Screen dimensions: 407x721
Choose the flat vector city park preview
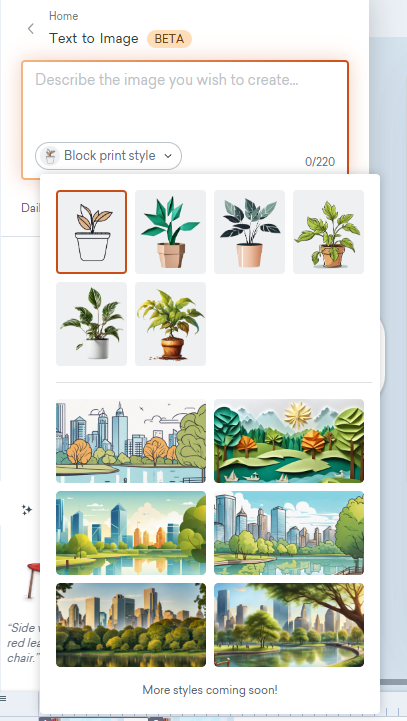click(131, 533)
